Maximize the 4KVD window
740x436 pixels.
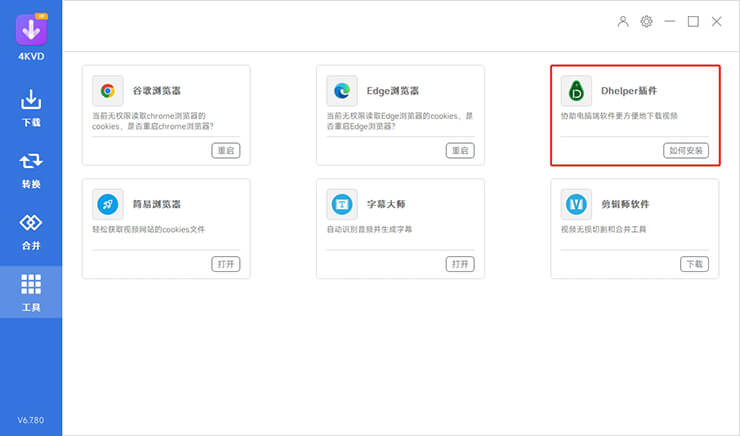[693, 21]
